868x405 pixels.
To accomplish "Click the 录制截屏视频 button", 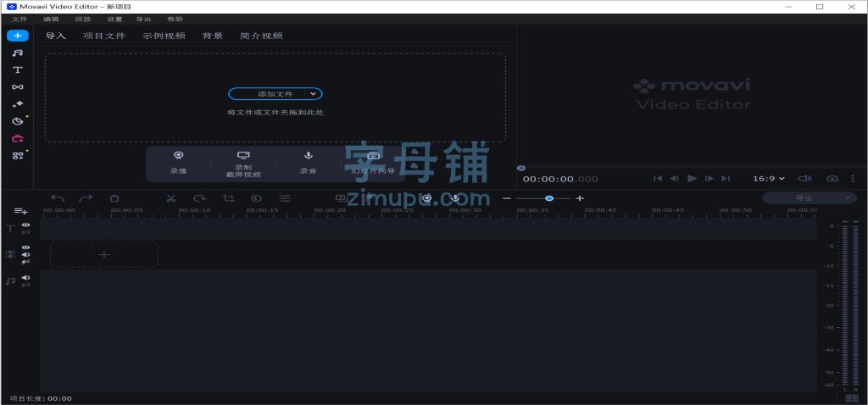I will click(243, 164).
